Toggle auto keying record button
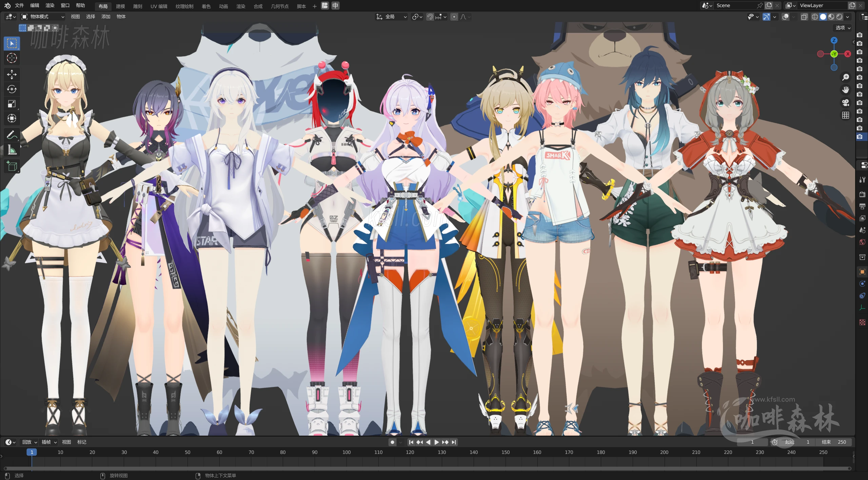868x480 pixels. (x=392, y=442)
